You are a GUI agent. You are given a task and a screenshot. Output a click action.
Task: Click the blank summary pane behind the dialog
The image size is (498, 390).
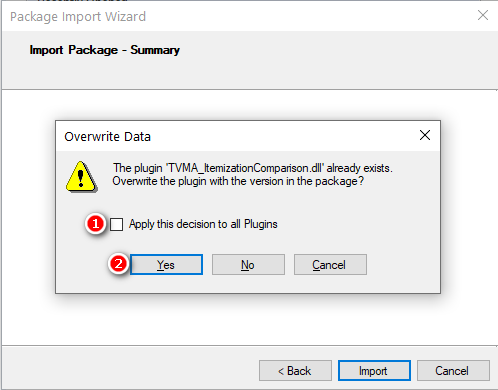[x=250, y=320]
